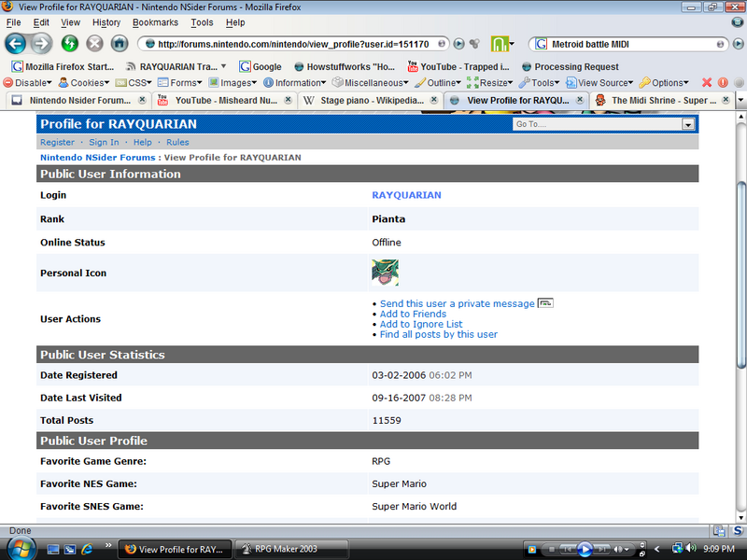This screenshot has width=747, height=560.
Task: Open the Mozilla Firefox Start bookmark
Action: click(x=63, y=66)
